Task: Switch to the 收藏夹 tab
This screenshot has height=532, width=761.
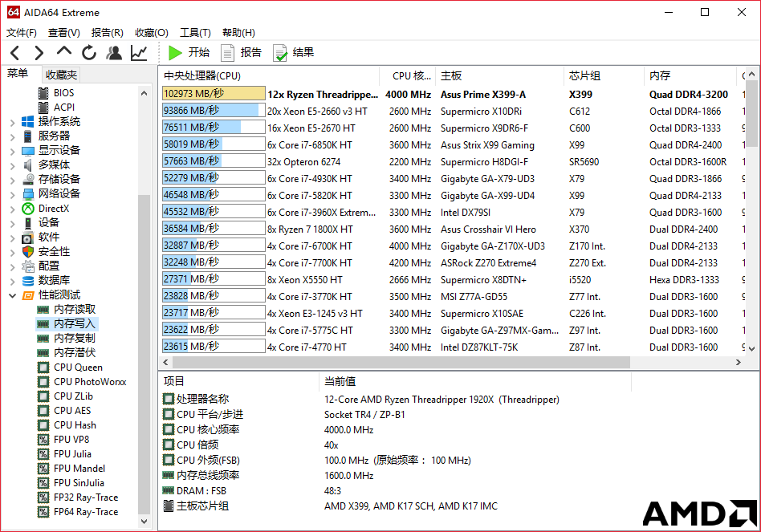Action: tap(61, 75)
